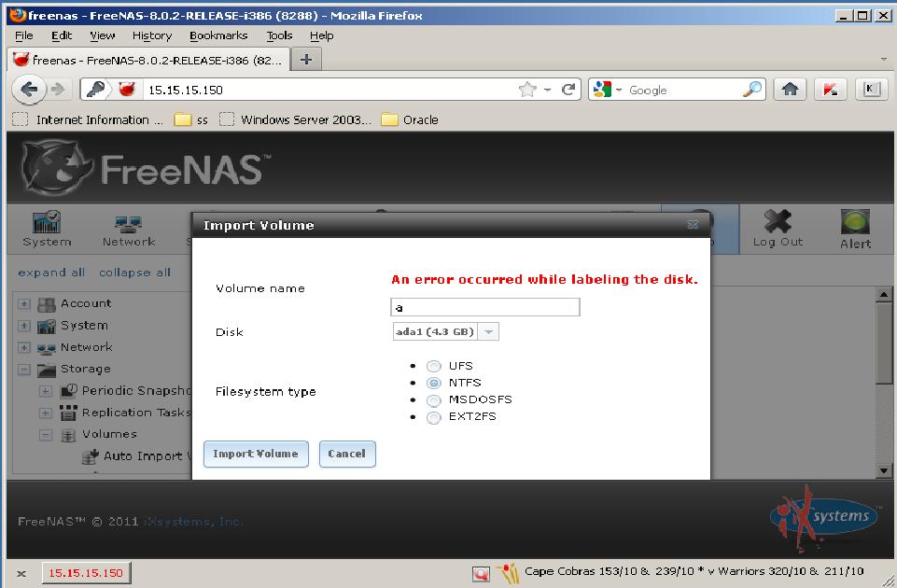
Task: Click the Kaspersky red toolbar icon
Action: point(830,90)
